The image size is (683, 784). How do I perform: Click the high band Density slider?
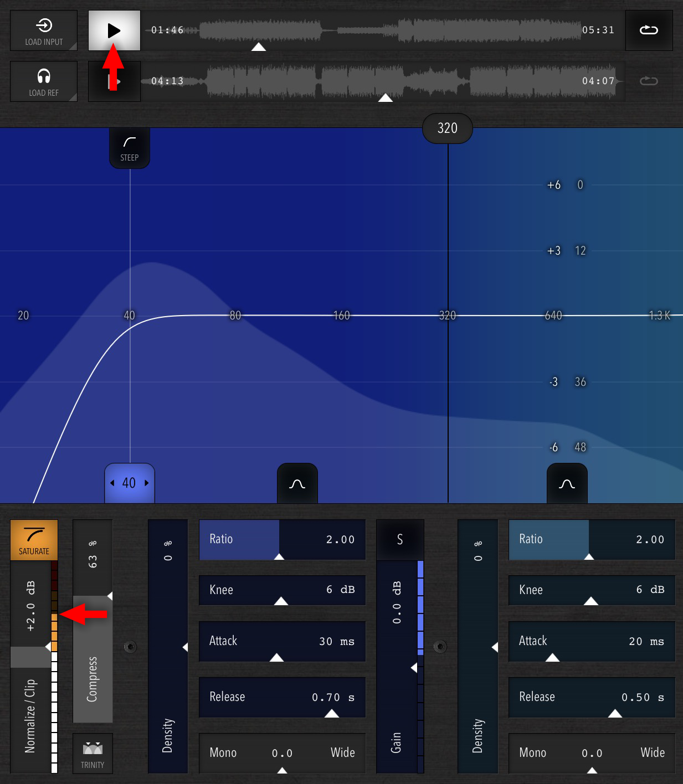[x=477, y=647]
